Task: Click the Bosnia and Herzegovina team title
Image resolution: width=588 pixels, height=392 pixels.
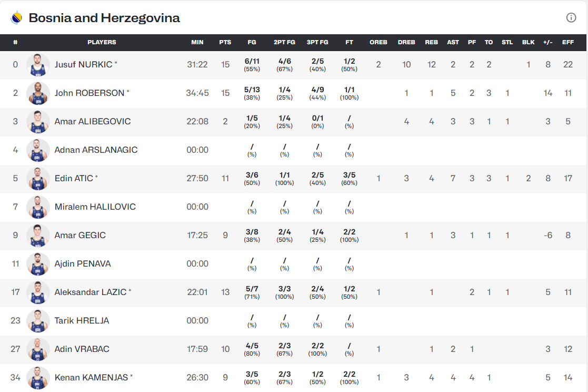Action: (x=104, y=18)
